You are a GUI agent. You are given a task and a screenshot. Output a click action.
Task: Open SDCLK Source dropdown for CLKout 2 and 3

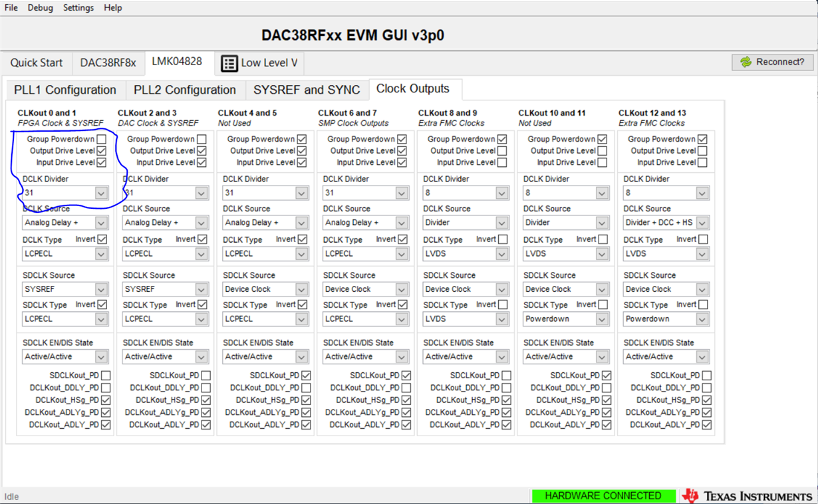pos(165,289)
